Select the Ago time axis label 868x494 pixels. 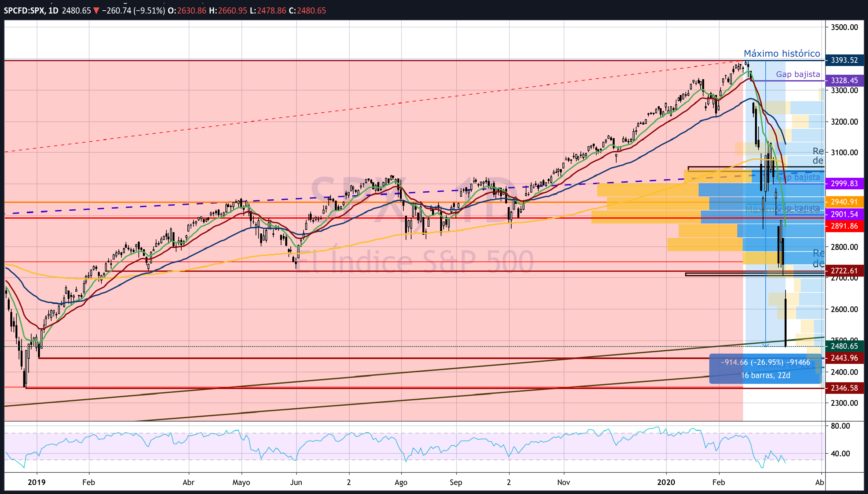401,482
